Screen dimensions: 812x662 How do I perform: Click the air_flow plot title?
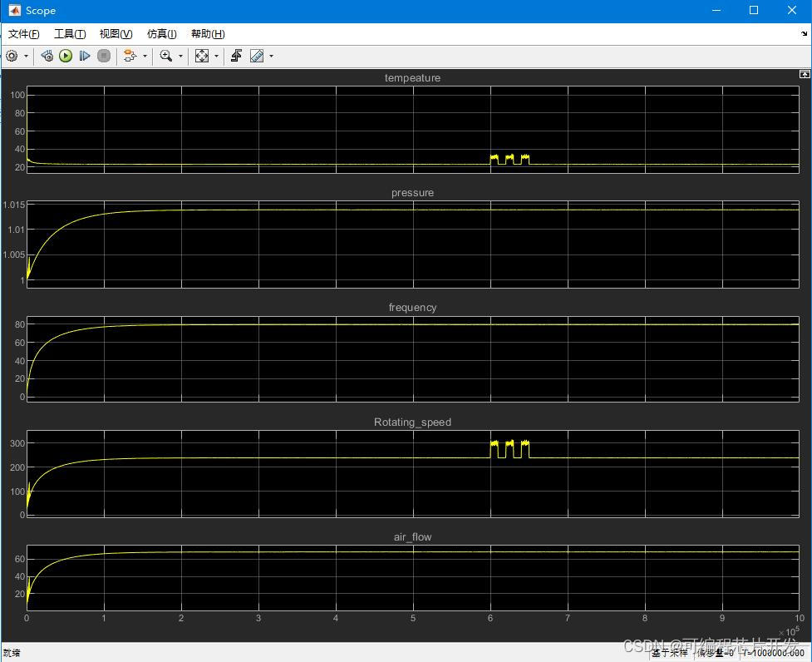click(412, 537)
